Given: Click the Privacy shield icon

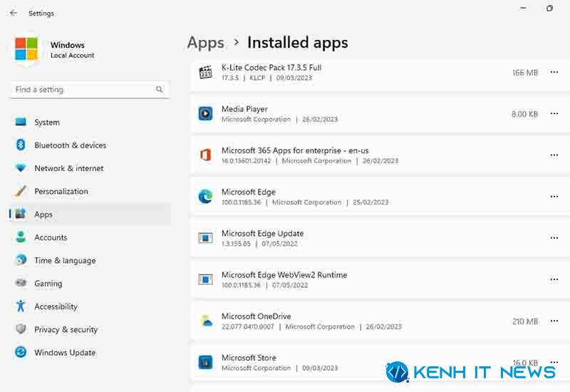Looking at the screenshot, I should 21,329.
